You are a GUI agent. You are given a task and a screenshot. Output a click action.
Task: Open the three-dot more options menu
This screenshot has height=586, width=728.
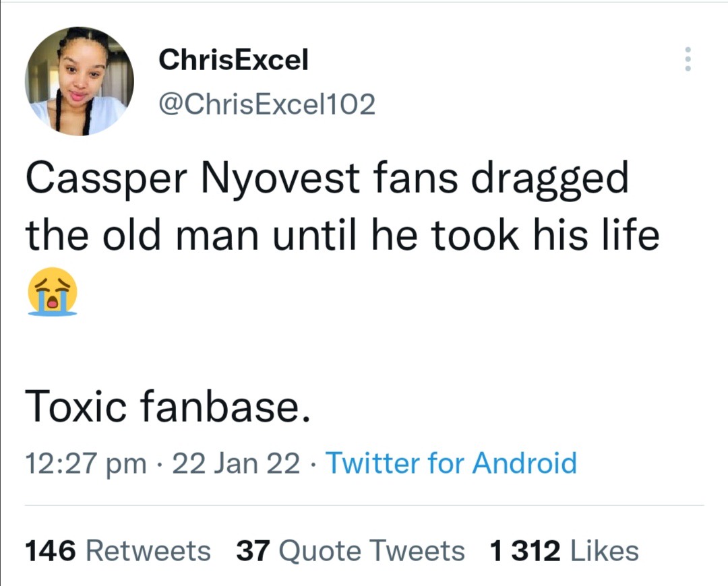pyautogui.click(x=688, y=59)
